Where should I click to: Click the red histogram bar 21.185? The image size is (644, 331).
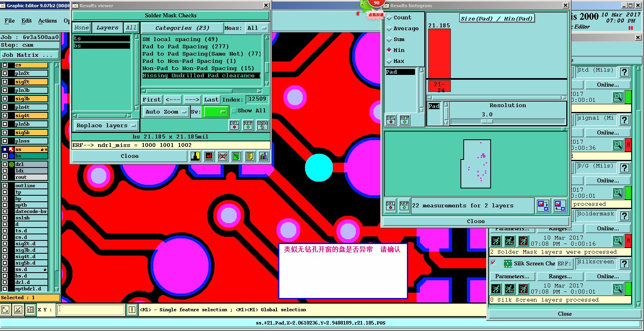[x=439, y=54]
